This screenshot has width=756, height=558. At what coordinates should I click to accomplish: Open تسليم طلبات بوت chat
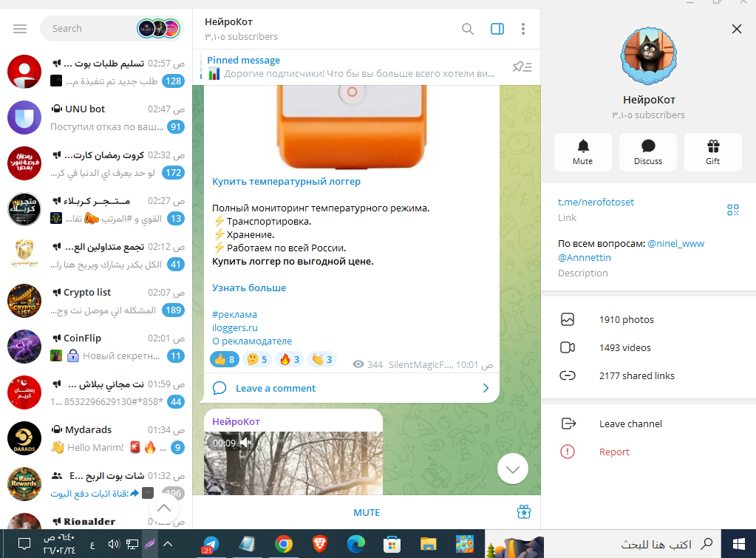pos(96,72)
